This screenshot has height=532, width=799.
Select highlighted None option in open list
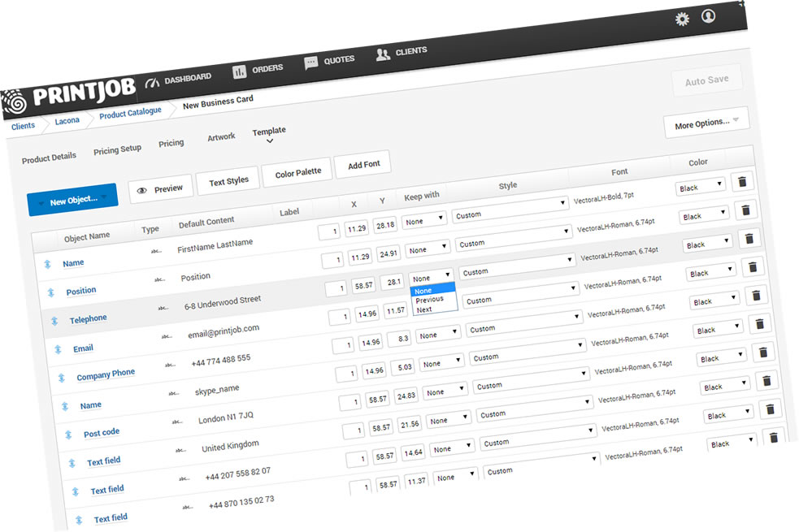pos(432,290)
